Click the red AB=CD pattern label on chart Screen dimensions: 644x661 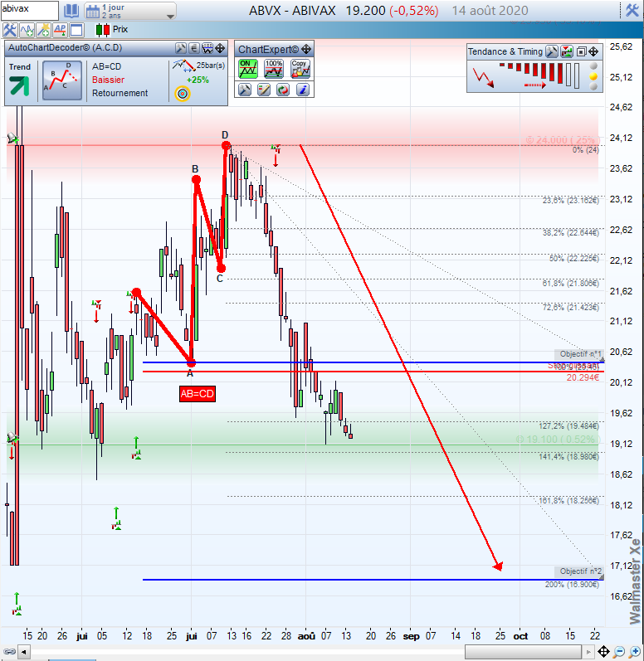197,394
